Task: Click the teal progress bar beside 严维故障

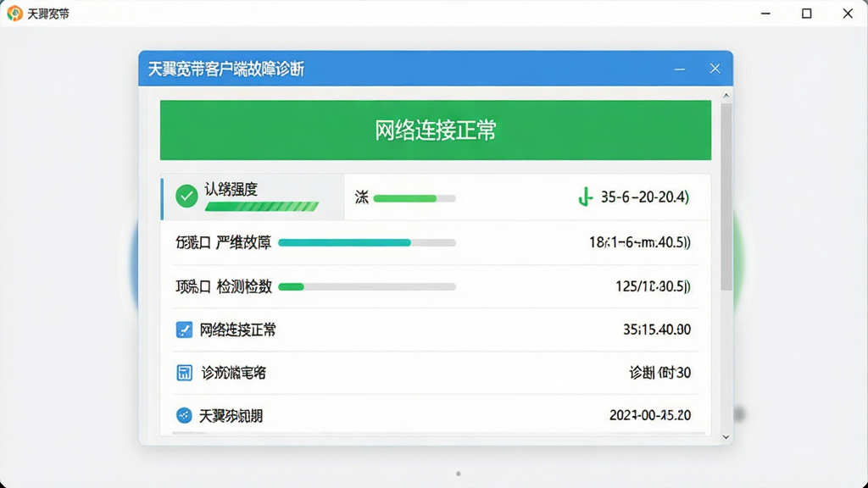Action: click(x=367, y=242)
